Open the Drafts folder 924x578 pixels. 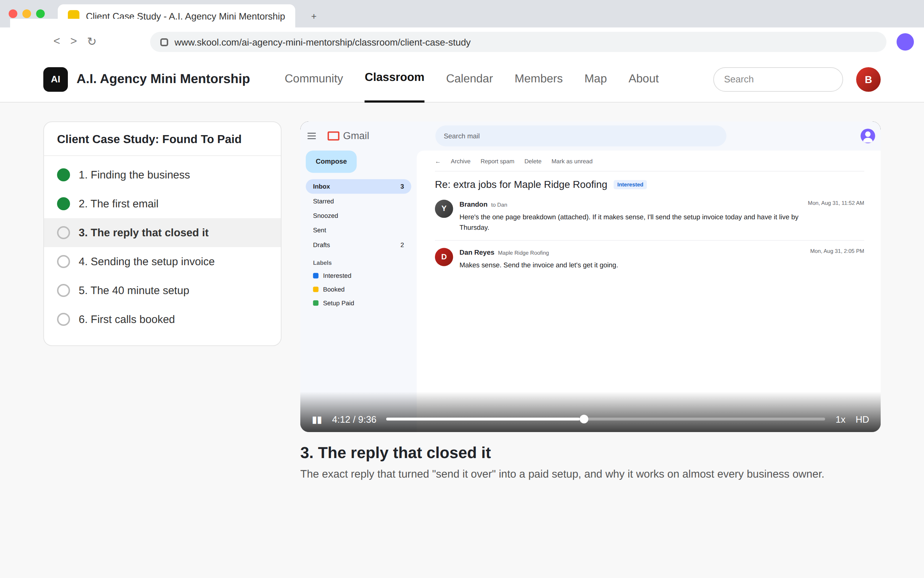tap(358, 245)
